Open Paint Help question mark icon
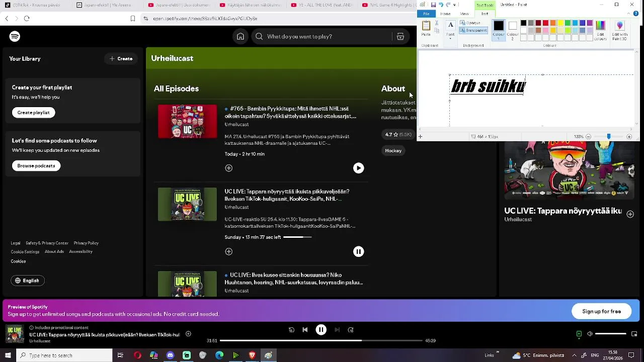The image size is (644, 362). click(x=636, y=14)
